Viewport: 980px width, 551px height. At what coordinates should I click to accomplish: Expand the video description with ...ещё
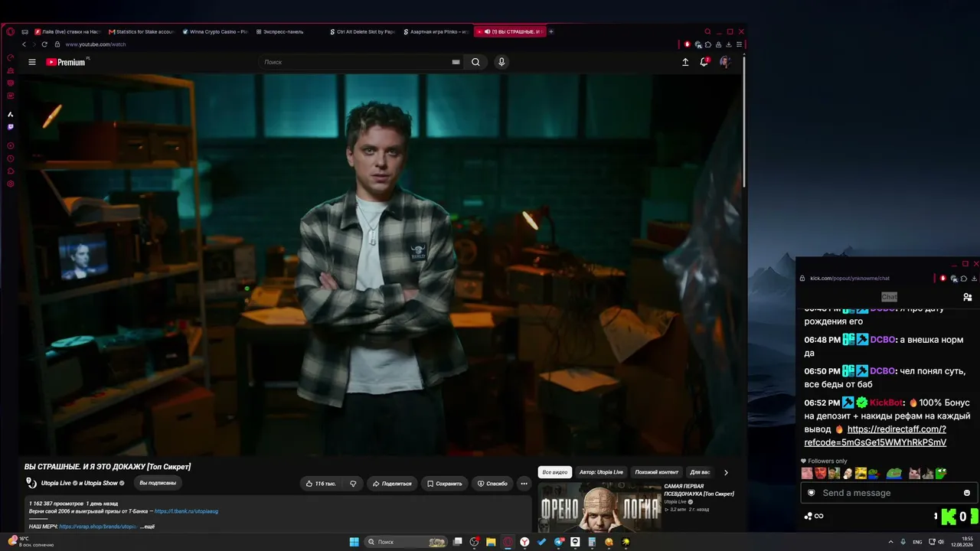click(147, 527)
